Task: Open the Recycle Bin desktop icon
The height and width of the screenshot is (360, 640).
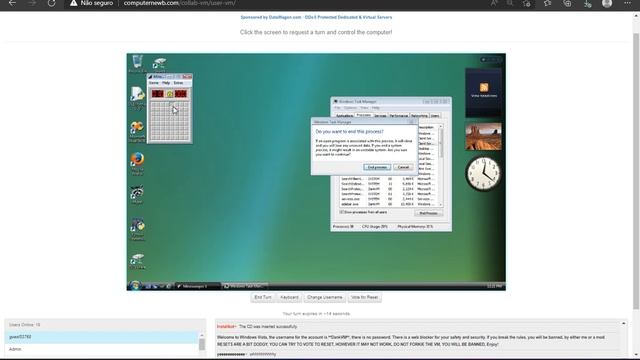Action: pos(137,64)
